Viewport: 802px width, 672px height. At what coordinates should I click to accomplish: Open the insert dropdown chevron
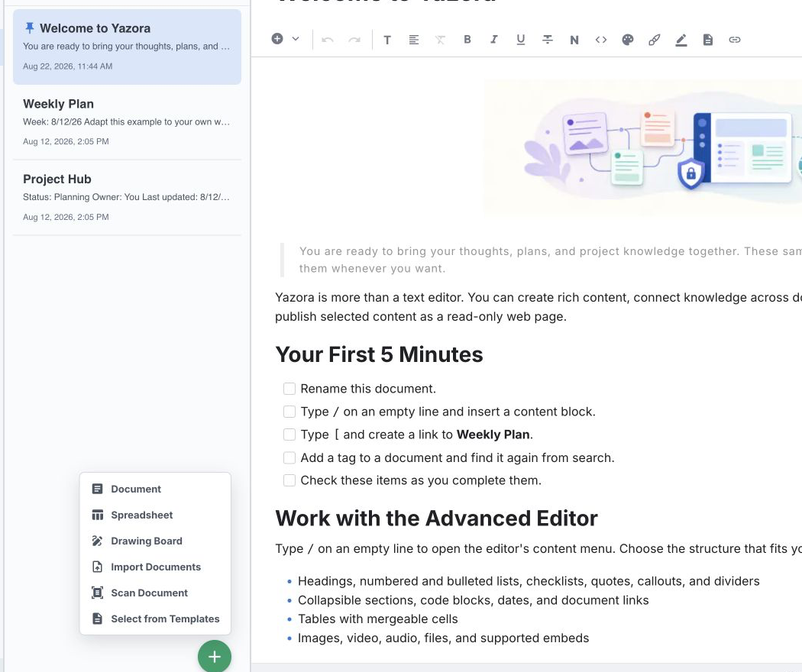point(296,39)
